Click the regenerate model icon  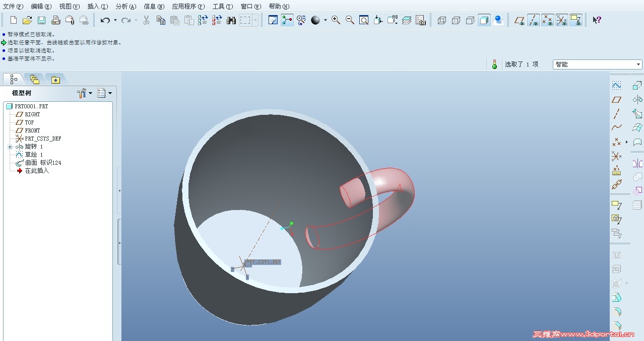pyautogui.click(x=203, y=20)
